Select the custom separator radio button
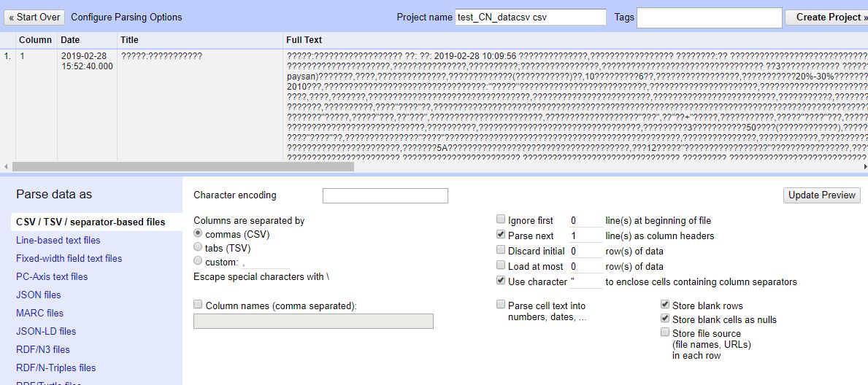This screenshot has width=868, height=385. point(198,261)
